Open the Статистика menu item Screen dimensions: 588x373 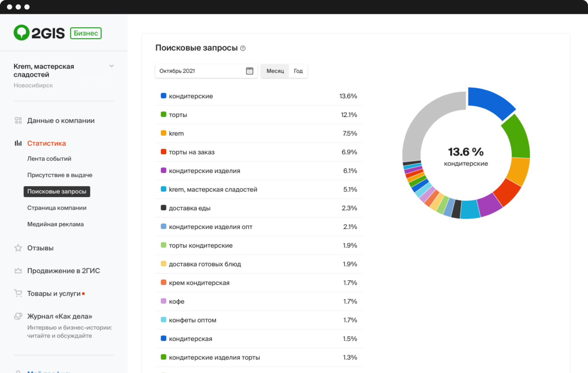pos(47,143)
